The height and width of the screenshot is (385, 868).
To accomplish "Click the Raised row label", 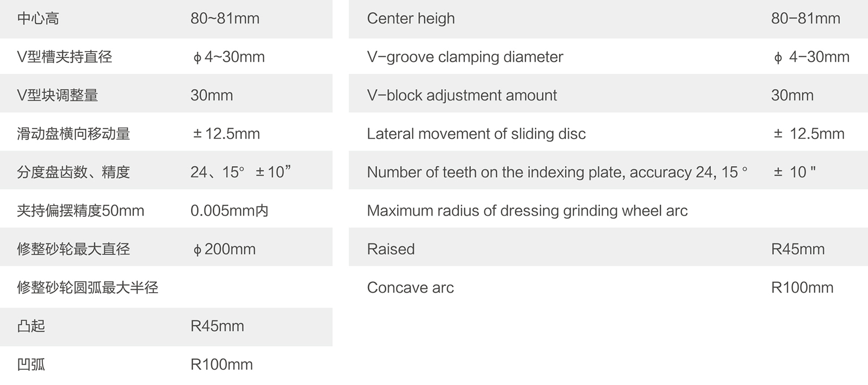I will click(x=391, y=249).
